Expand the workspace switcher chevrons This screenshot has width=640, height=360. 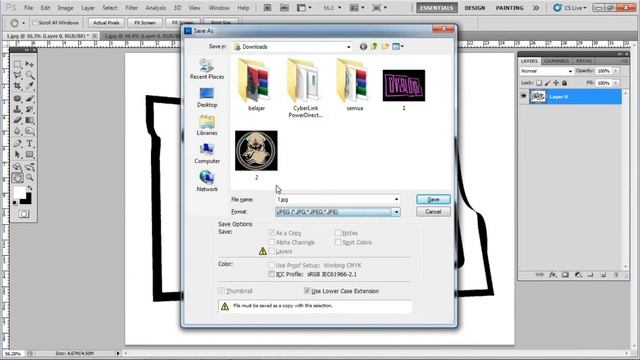536,8
